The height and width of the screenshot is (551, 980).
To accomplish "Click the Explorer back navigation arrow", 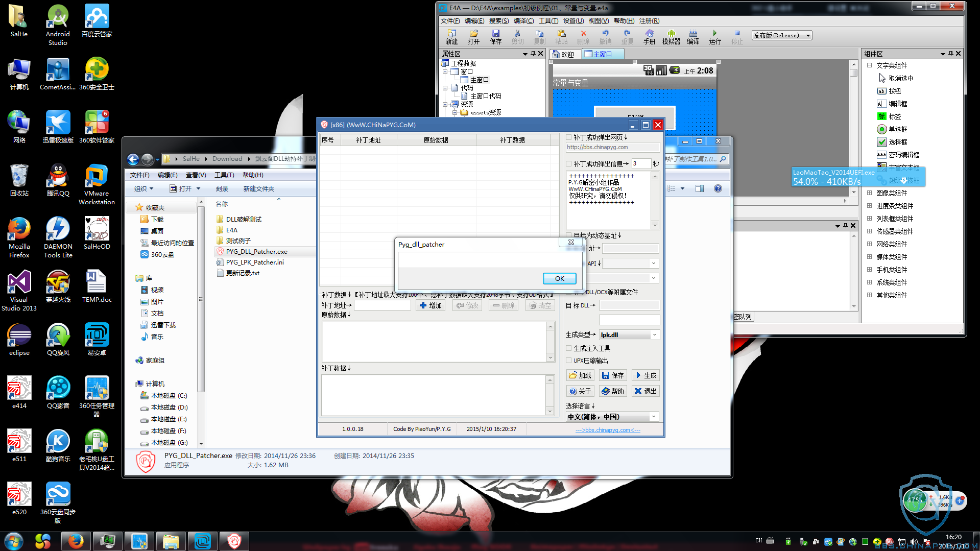I will 133,159.
